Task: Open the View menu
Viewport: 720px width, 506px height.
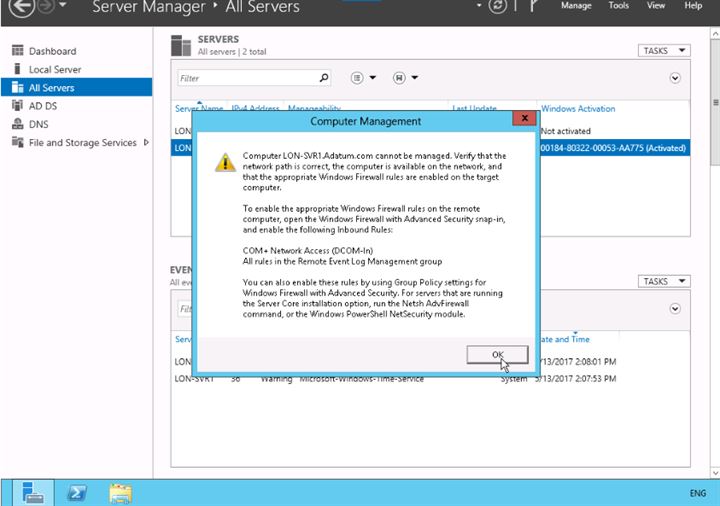Action: click(x=656, y=6)
